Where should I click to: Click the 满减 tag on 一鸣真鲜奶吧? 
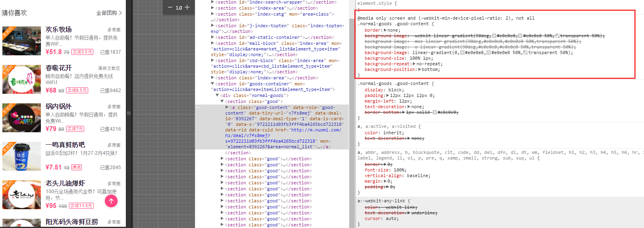77,167
